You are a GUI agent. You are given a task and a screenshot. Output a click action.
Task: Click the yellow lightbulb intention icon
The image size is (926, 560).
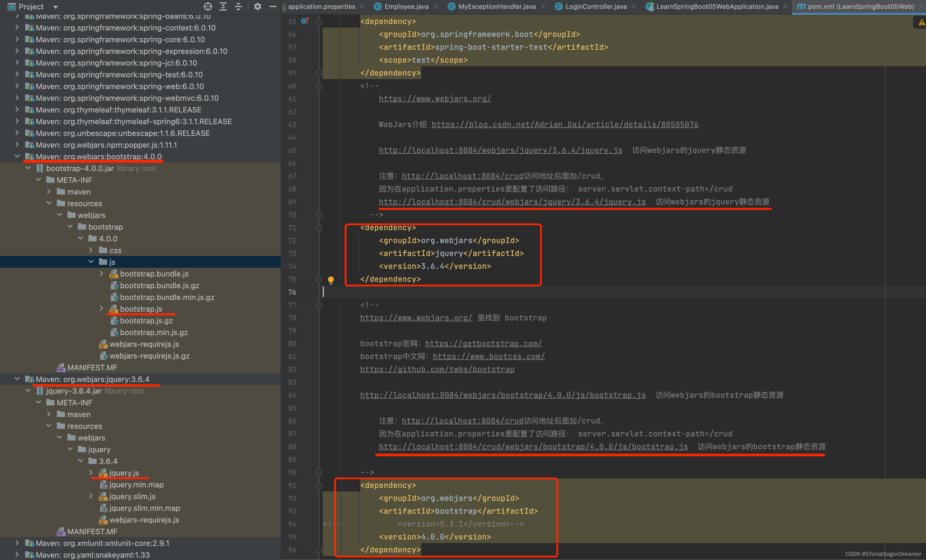click(x=331, y=280)
